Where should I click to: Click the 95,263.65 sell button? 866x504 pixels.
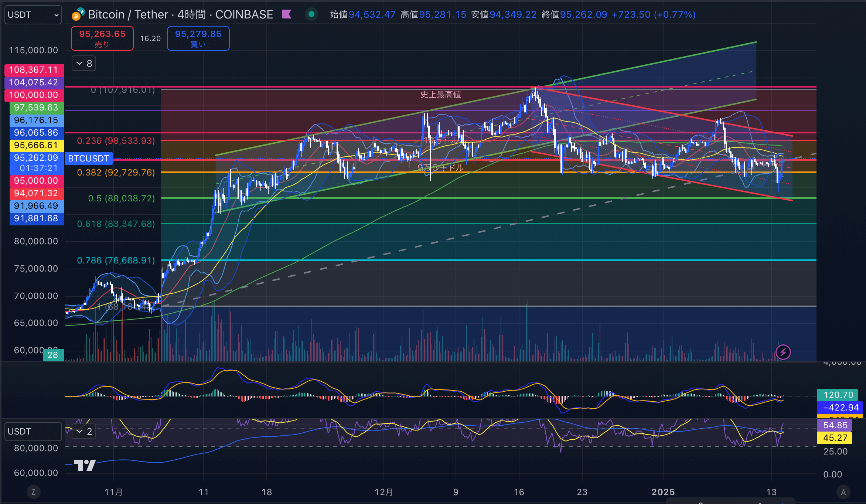[102, 38]
